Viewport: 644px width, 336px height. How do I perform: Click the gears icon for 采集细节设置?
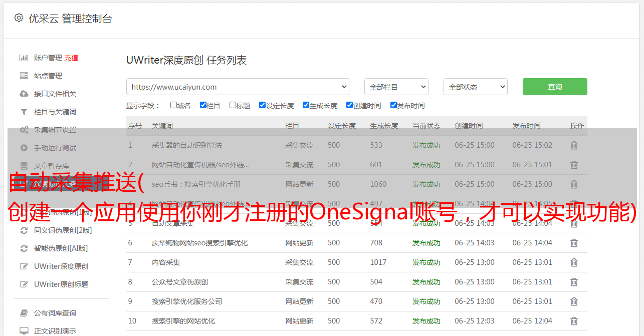point(24,130)
